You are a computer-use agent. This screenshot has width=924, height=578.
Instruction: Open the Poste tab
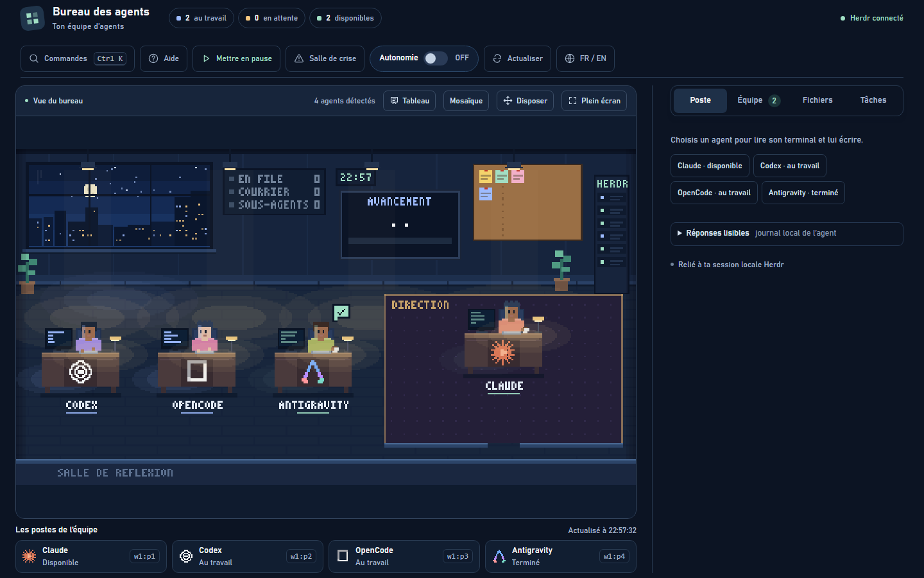(700, 100)
